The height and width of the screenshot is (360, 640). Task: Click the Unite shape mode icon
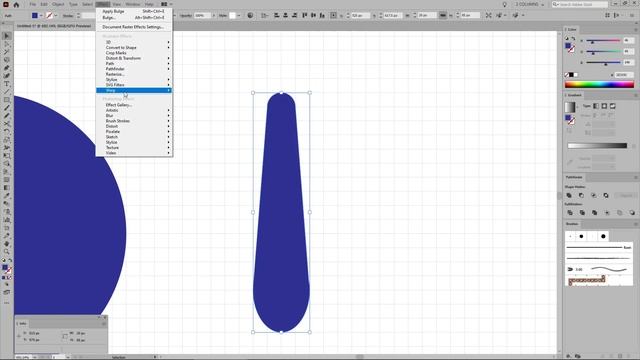coord(569,196)
